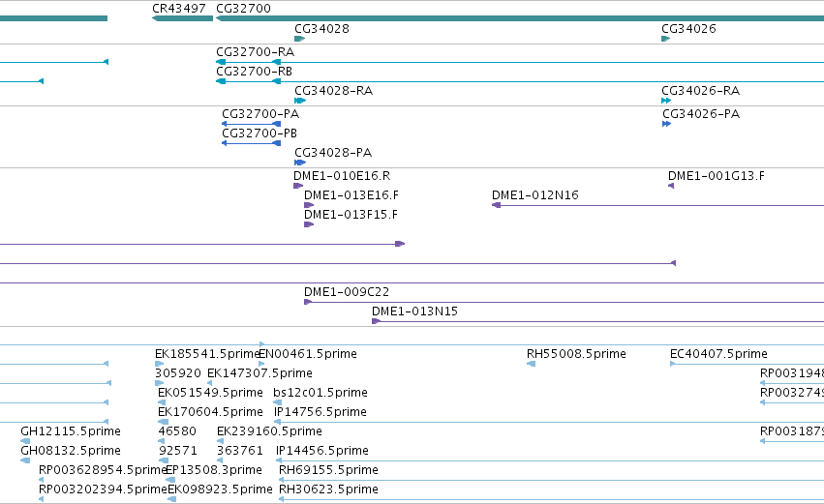Click the CG34026-RA transcript arrow

[x=666, y=101]
